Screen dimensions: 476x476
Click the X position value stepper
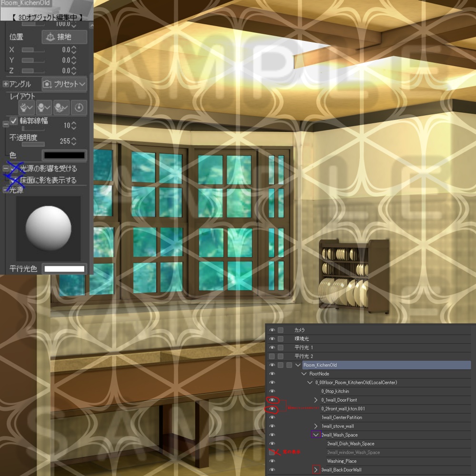[73, 50]
